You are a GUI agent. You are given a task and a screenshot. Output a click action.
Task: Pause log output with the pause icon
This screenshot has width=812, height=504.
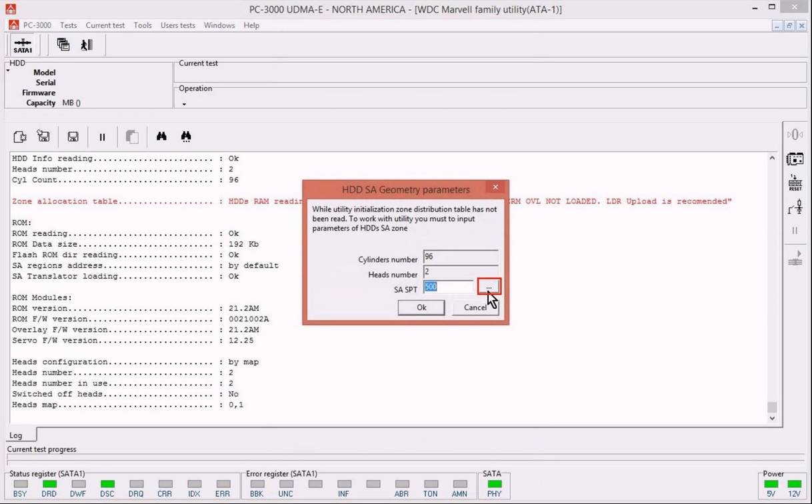(102, 137)
